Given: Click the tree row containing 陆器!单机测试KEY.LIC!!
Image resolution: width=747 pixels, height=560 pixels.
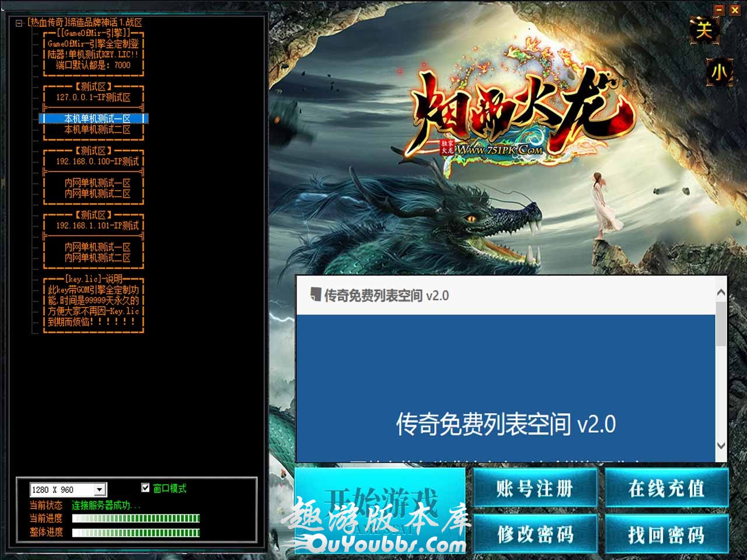Looking at the screenshot, I should 93,54.
